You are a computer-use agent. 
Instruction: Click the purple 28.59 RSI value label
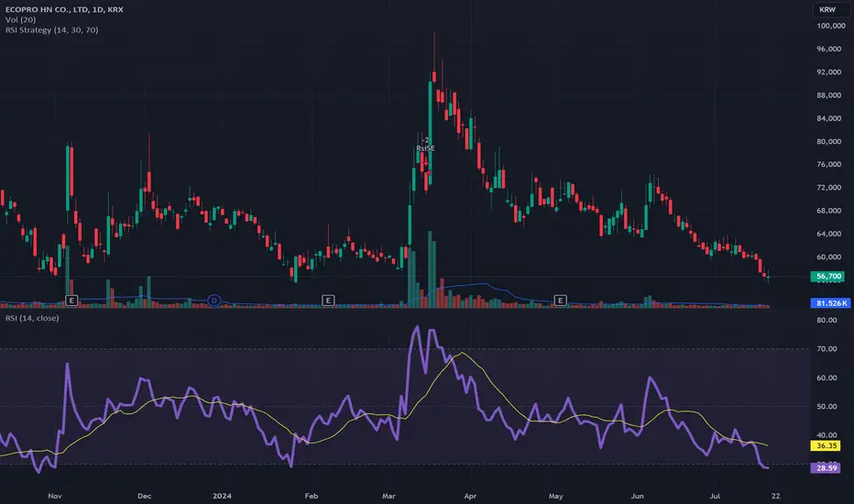pos(827,468)
